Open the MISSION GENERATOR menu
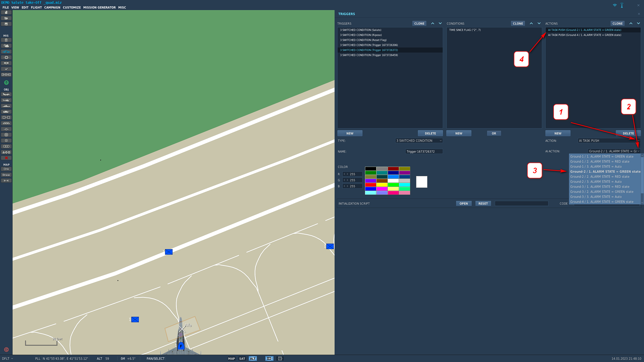Image resolution: width=644 pixels, height=362 pixels. 99,8
